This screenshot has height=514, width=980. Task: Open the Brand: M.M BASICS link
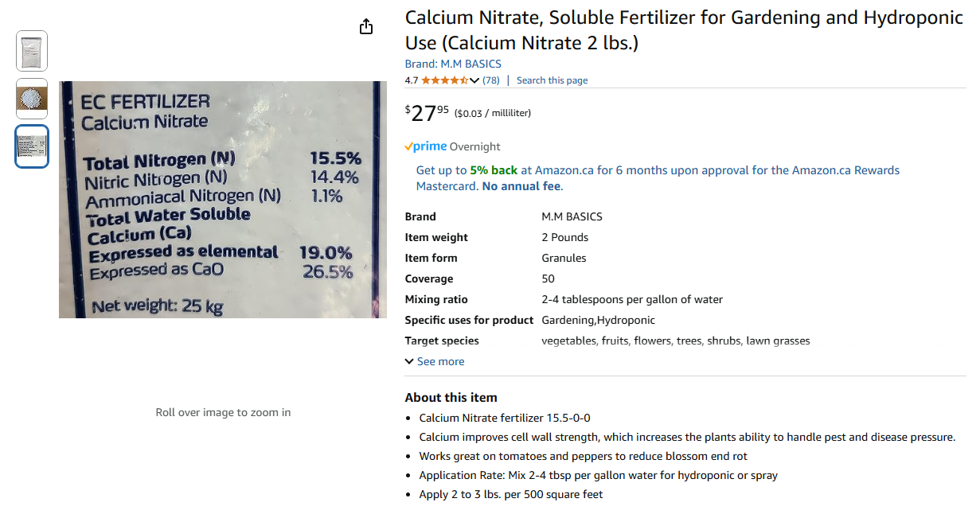pyautogui.click(x=453, y=64)
